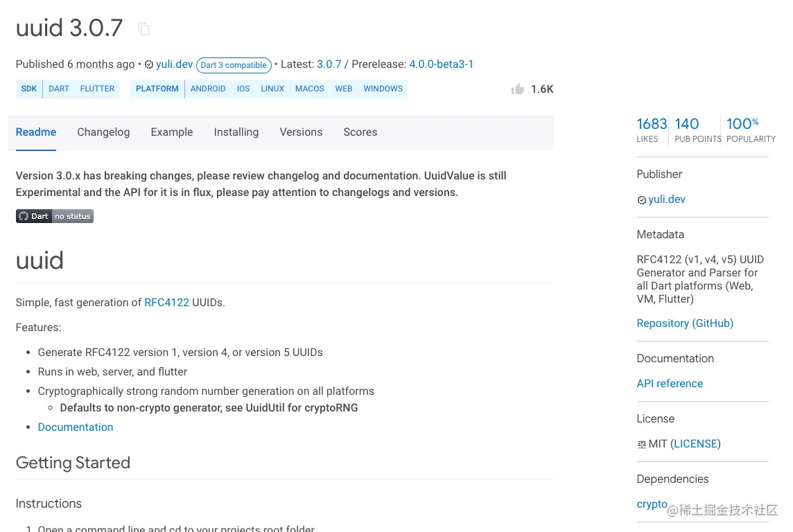Open the Documentation link in features list
The width and height of the screenshot is (793, 532).
76,427
